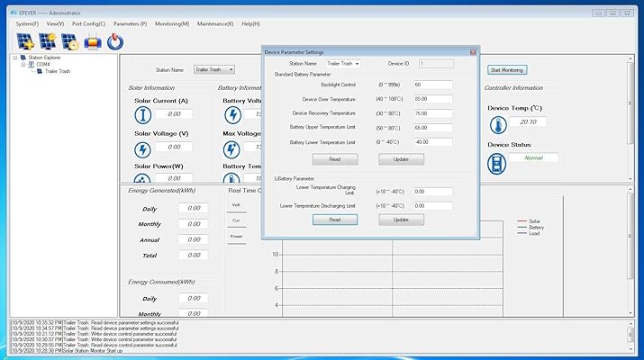Image resolution: width=644 pixels, height=360 pixels.
Task: Select the Trailer Trash tree node
Action: click(59, 71)
